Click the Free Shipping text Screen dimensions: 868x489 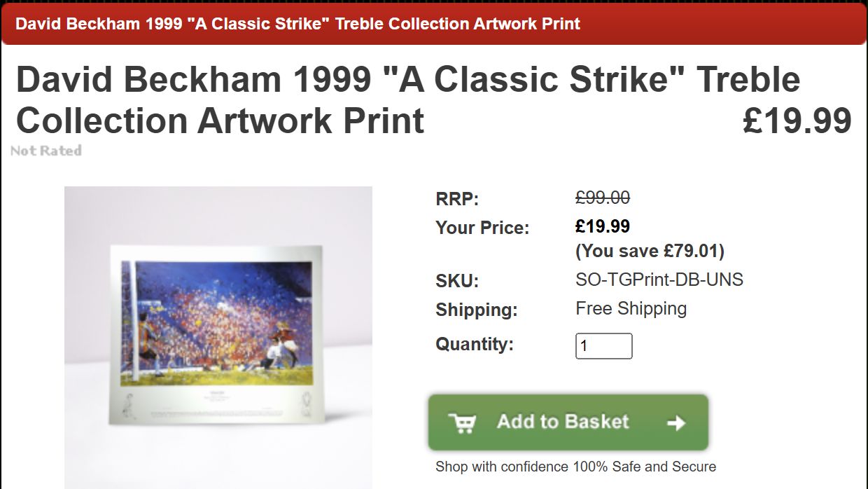(x=631, y=309)
